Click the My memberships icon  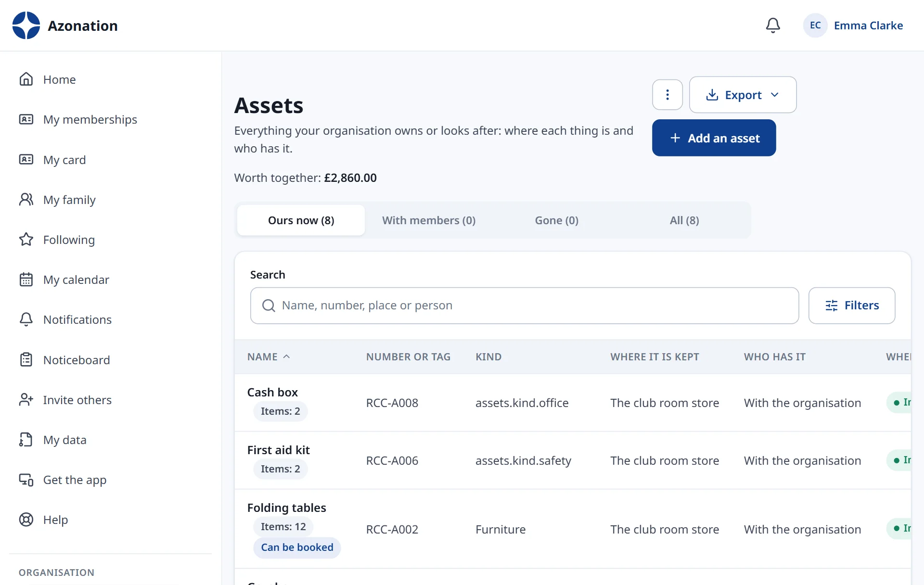click(26, 119)
